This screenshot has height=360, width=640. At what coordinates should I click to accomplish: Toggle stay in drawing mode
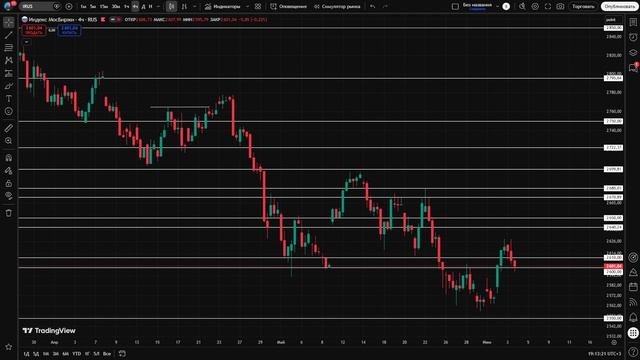coord(9,171)
